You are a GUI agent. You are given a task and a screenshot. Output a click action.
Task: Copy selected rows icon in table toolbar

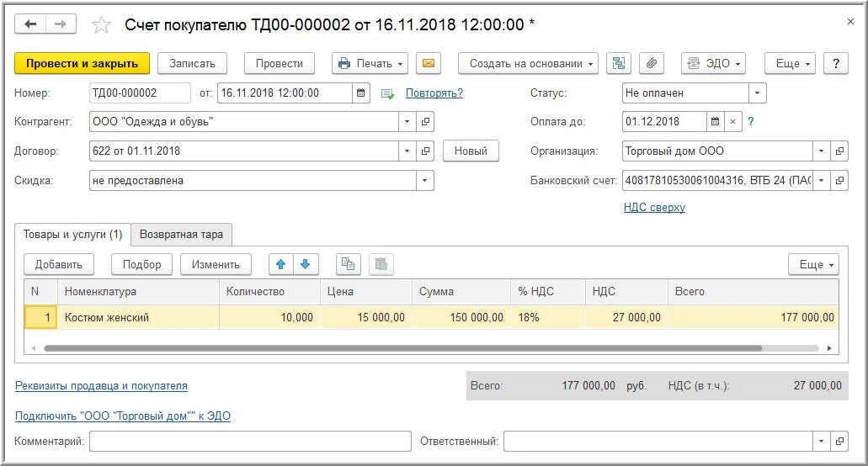[x=349, y=264]
